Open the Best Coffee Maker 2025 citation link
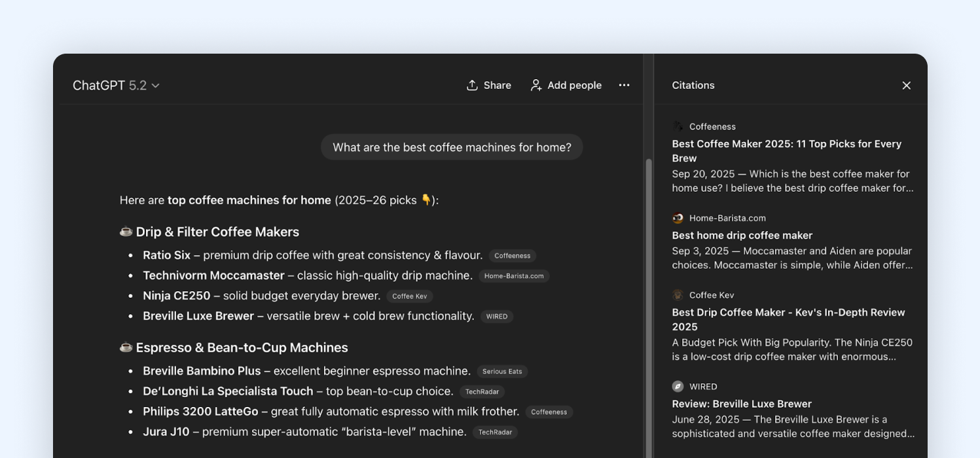Image resolution: width=980 pixels, height=458 pixels. (787, 150)
